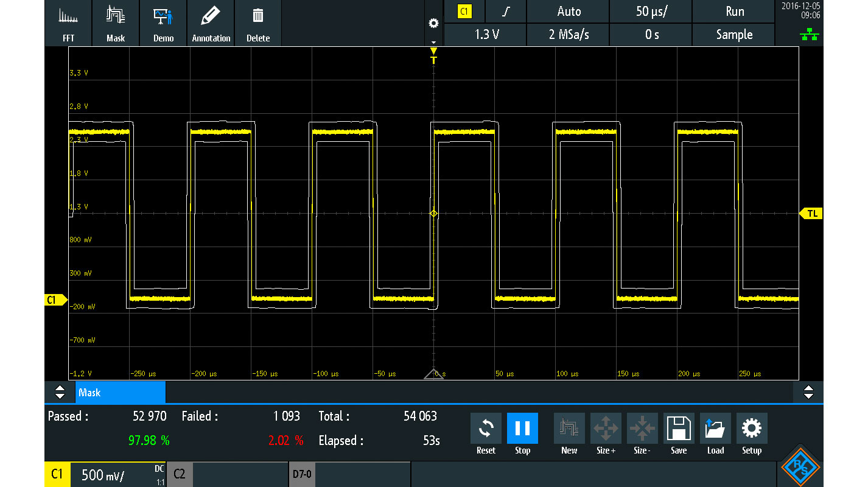Expand the panel using left up-down arrows

60,393
